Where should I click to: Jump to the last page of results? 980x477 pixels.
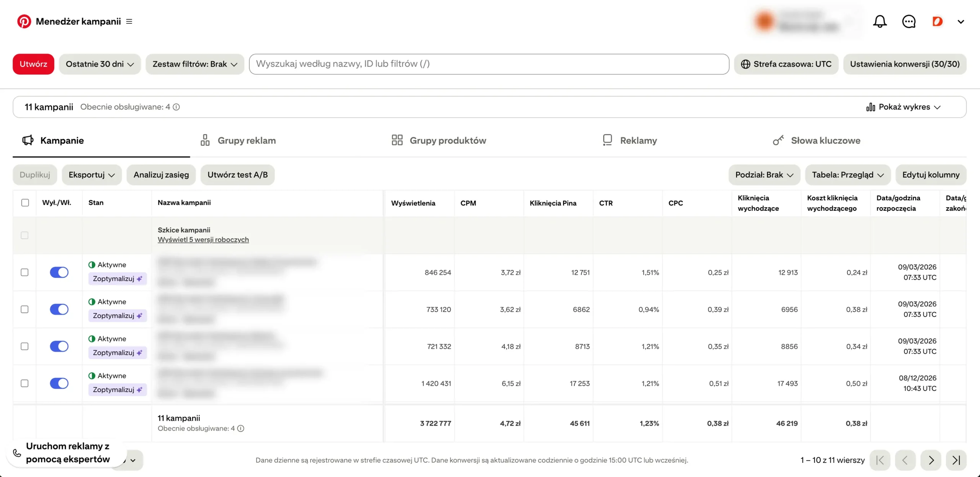(956, 460)
